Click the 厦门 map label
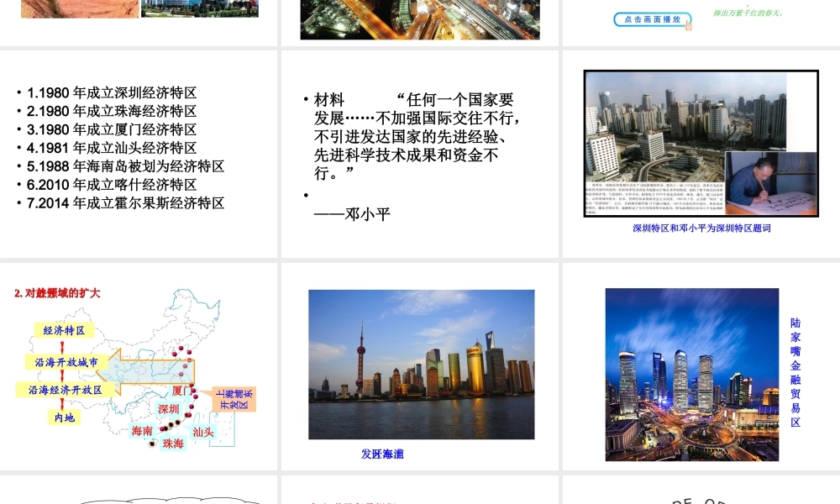This screenshot has height=504, width=840. (181, 391)
